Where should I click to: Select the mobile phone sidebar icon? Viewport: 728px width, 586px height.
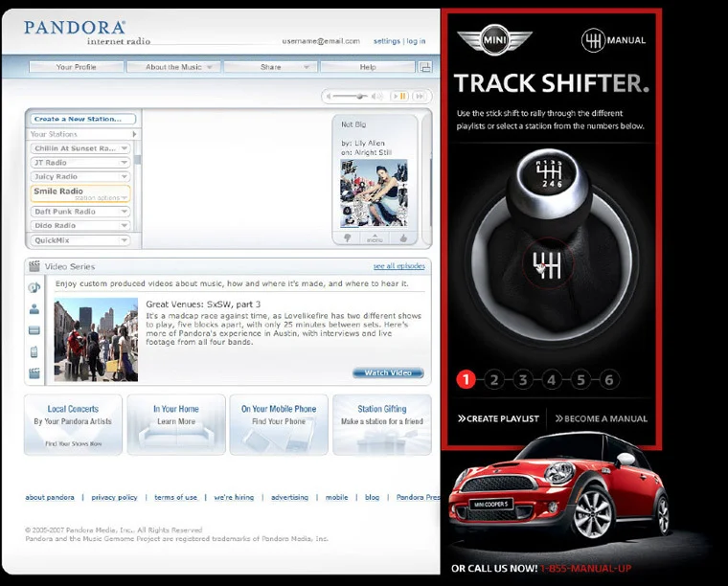click(x=34, y=351)
